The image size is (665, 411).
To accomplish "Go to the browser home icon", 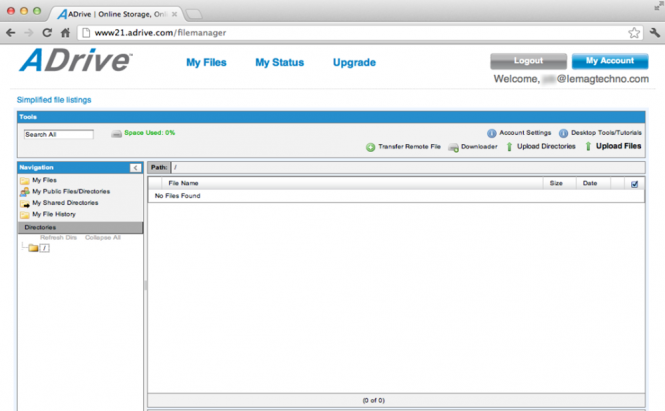I will point(65,33).
